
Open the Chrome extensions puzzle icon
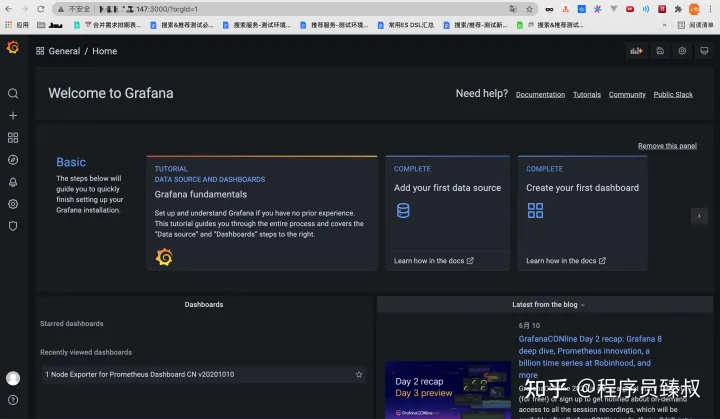678,9
